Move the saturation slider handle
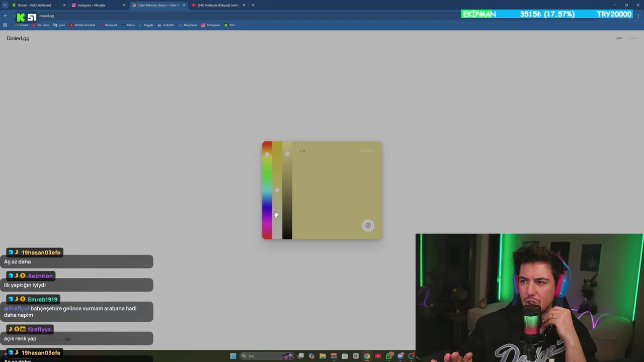 [x=277, y=190]
